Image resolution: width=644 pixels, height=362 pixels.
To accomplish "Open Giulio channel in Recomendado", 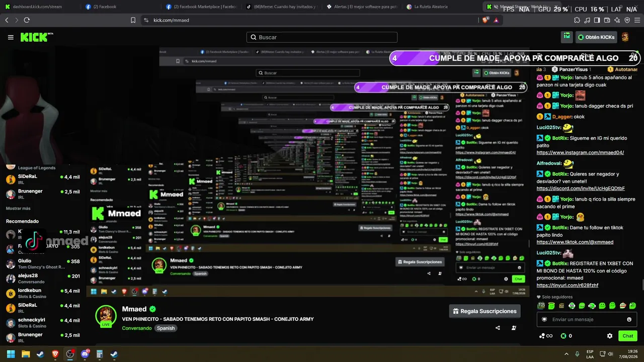I will pyautogui.click(x=43, y=264).
